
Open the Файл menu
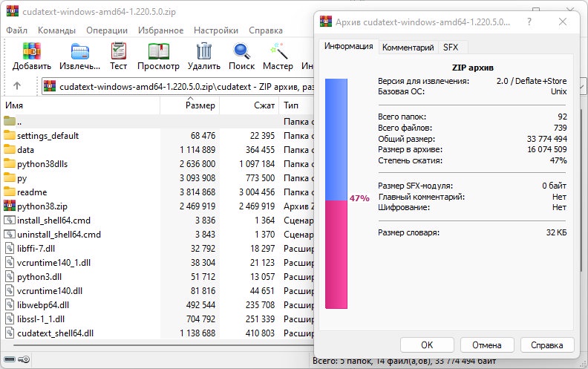(16, 30)
